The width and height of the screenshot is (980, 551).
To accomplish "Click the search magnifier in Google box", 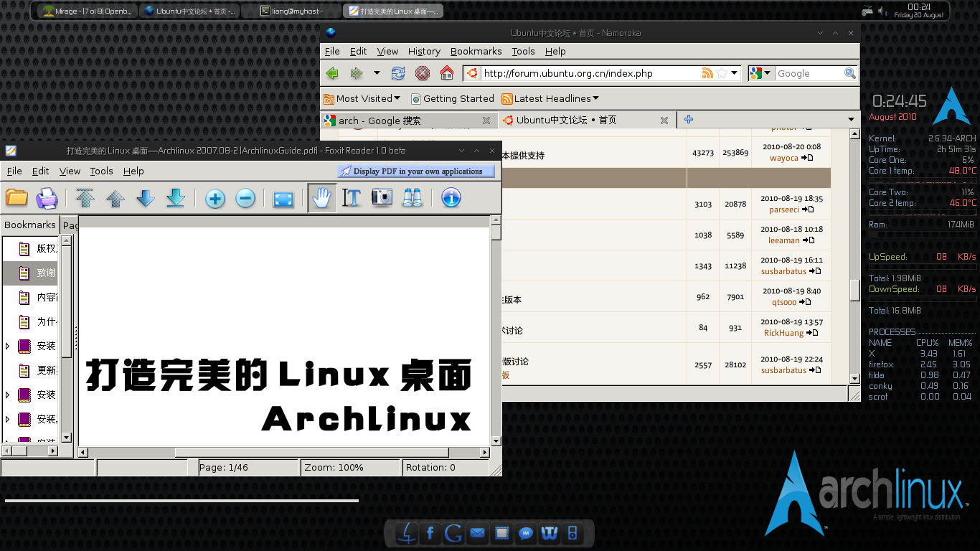I will 850,73.
